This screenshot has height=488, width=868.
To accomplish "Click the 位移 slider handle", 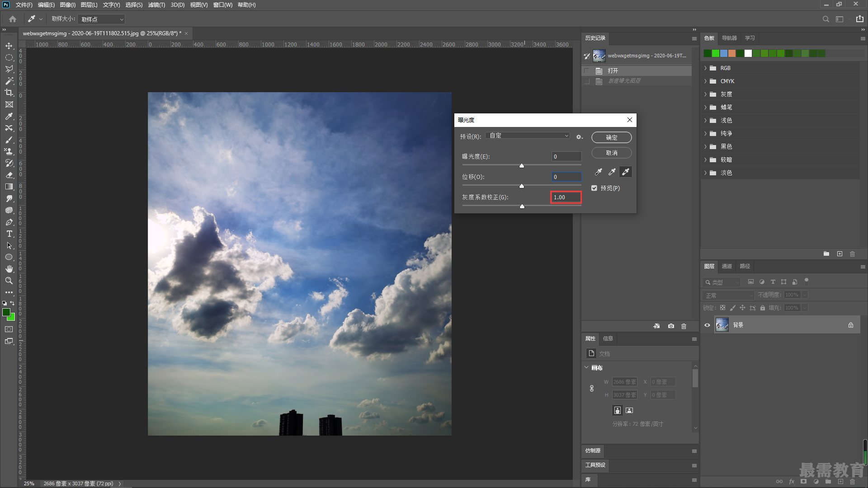I will [x=522, y=186].
